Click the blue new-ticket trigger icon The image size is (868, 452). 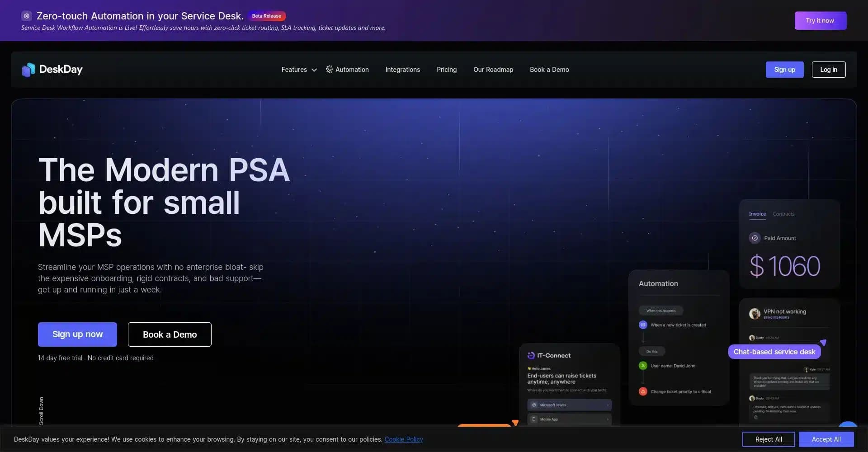tap(643, 325)
